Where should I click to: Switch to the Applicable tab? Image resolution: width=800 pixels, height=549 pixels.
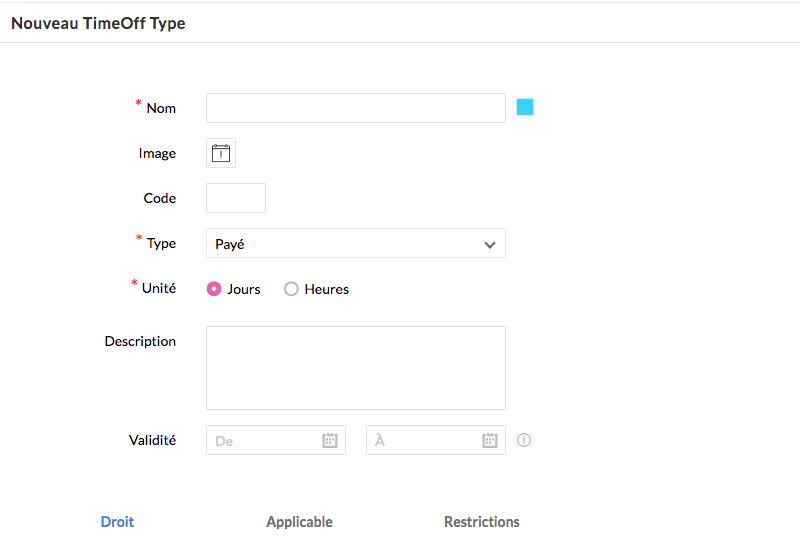[x=299, y=522]
